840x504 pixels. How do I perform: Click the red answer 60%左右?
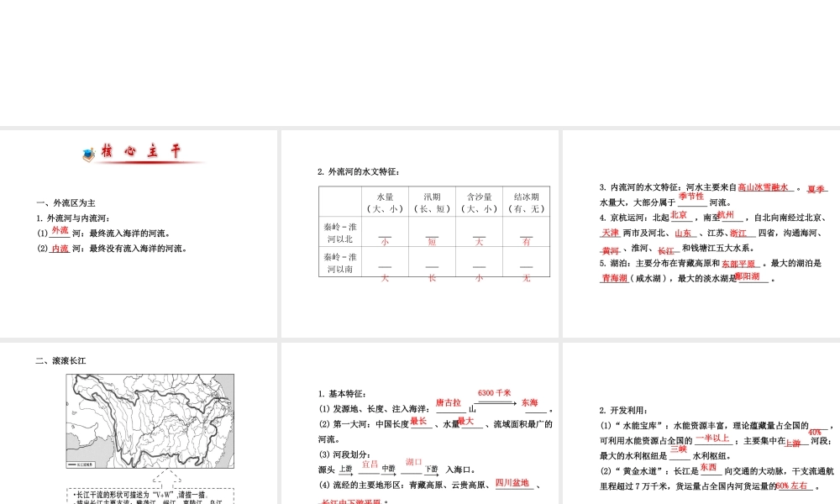pyautogui.click(x=792, y=486)
